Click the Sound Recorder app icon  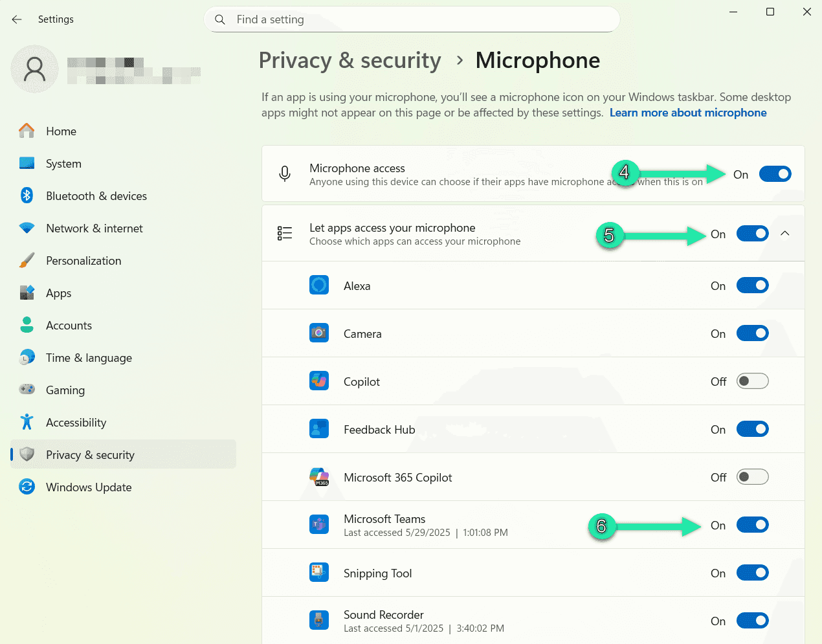(x=319, y=620)
